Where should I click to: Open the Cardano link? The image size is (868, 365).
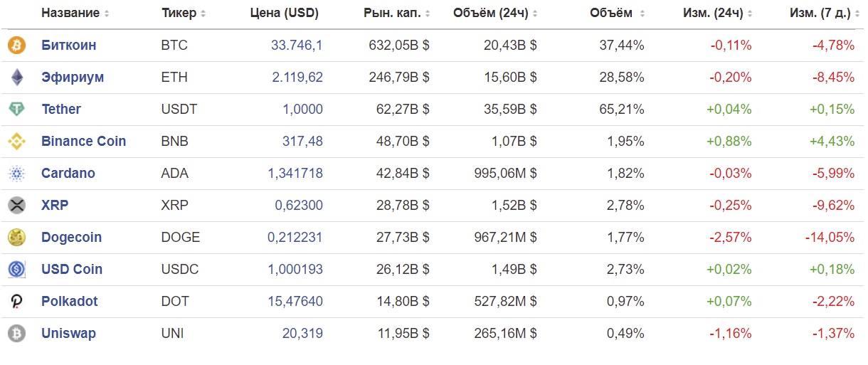point(68,174)
